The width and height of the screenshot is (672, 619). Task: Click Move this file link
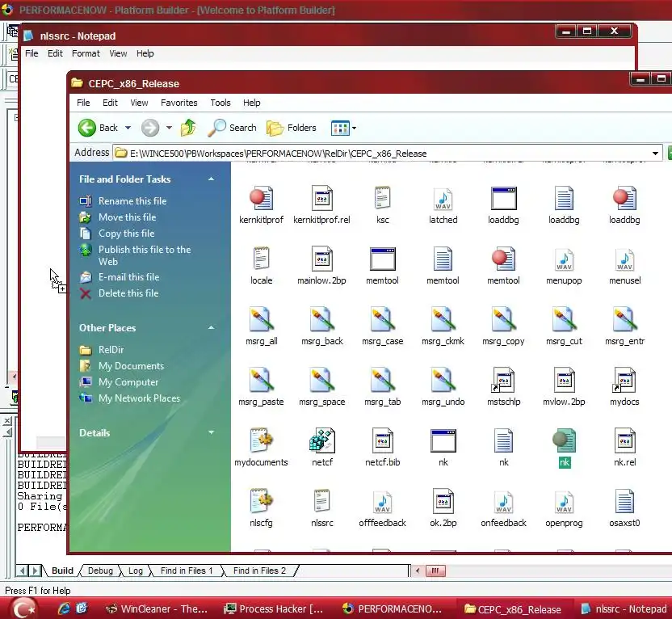point(128,217)
